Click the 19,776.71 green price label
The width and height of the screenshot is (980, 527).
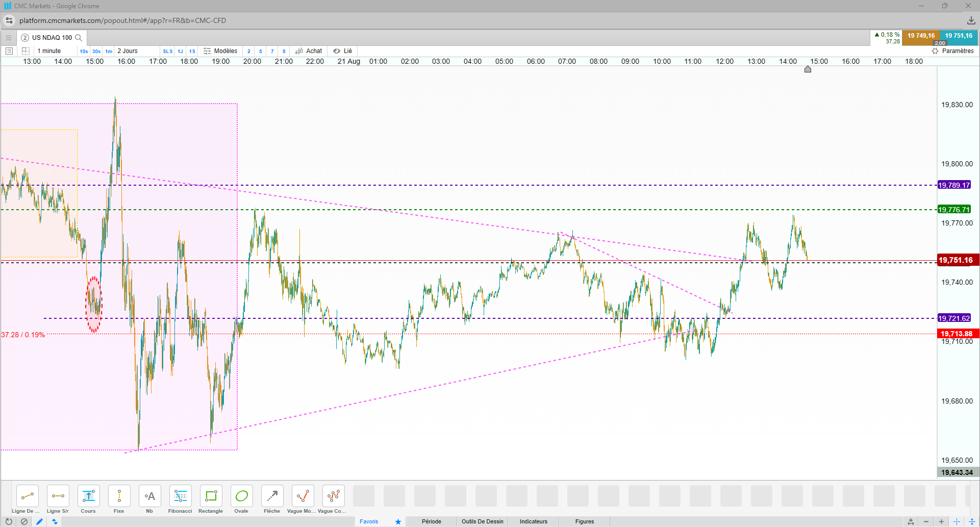point(954,210)
